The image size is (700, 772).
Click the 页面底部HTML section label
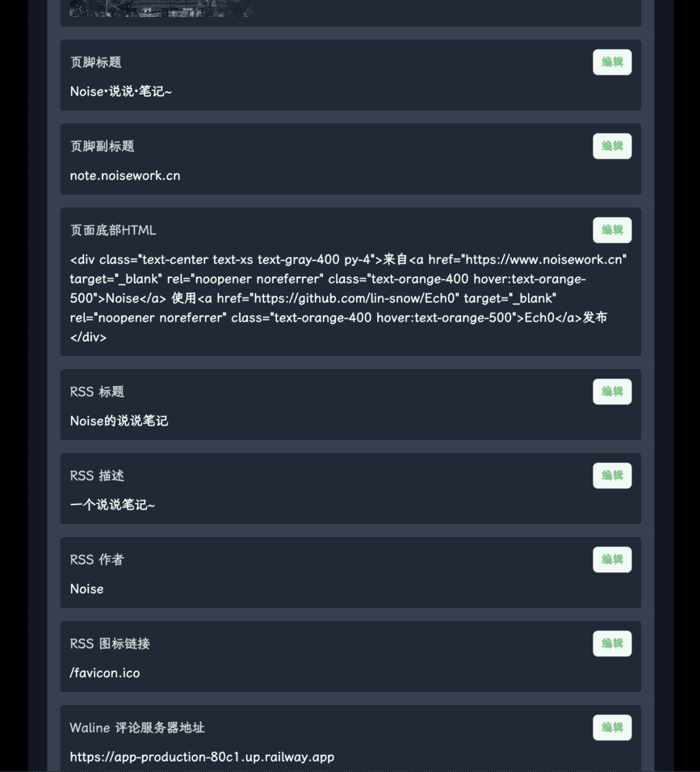click(x=113, y=230)
